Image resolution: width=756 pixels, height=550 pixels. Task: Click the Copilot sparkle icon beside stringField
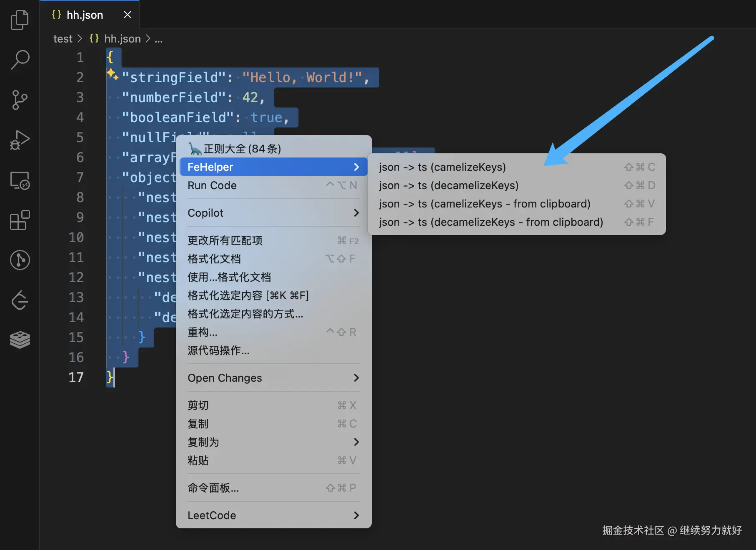[x=112, y=75]
